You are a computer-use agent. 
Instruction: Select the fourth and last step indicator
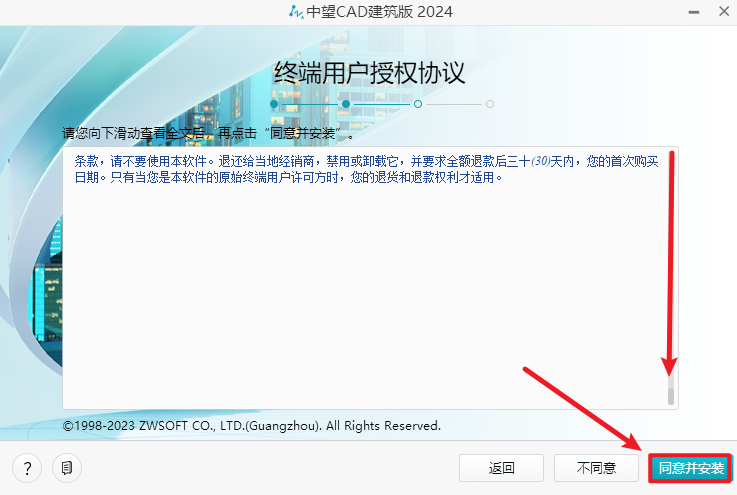[x=490, y=103]
